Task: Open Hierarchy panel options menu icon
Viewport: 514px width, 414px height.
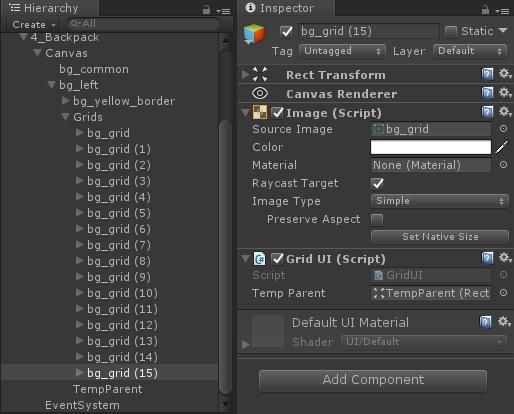Action: [x=223, y=11]
